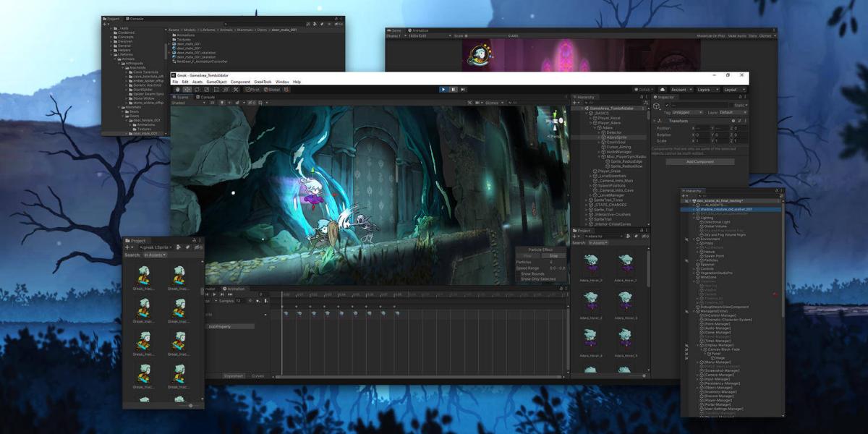Click the Add Property button in Animation
This screenshot has height=434, width=868.
231,326
